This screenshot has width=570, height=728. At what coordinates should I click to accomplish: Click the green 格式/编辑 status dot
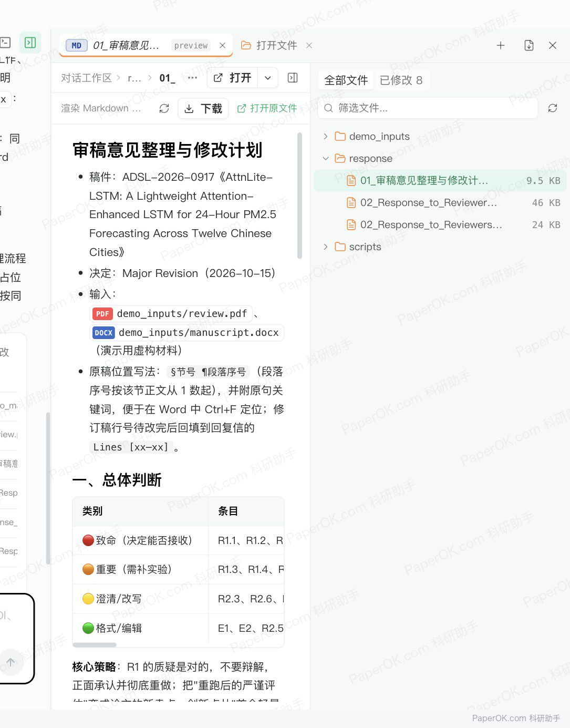coord(88,628)
